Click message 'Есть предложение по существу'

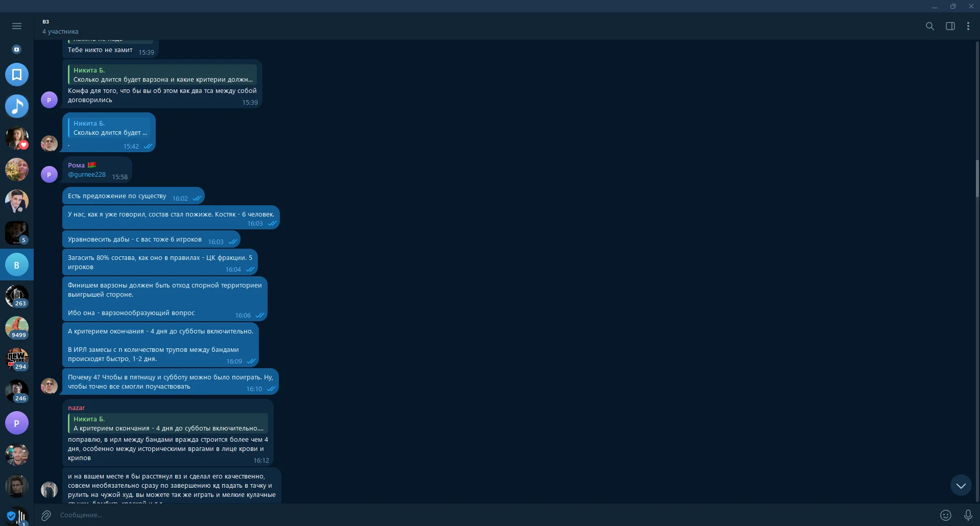133,197
